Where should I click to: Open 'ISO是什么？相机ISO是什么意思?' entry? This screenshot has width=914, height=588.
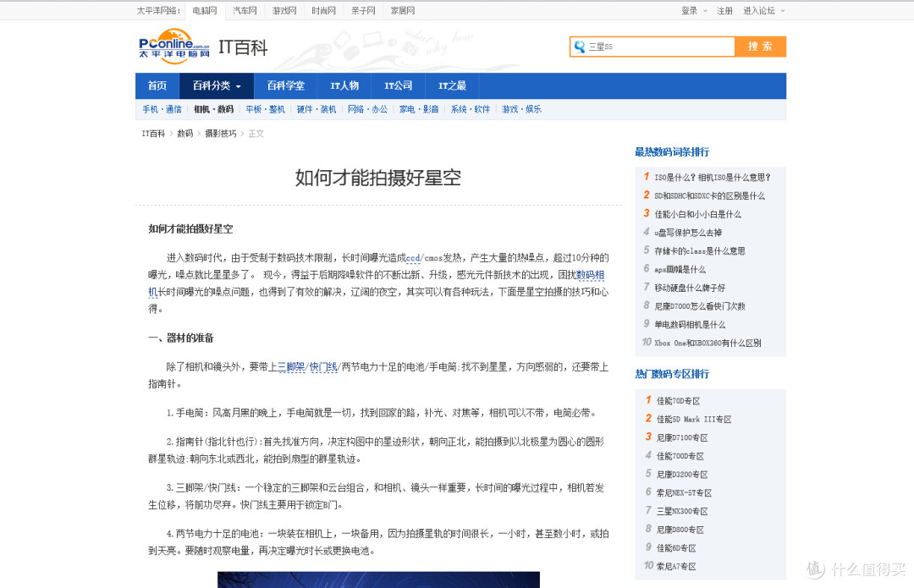coord(713,177)
